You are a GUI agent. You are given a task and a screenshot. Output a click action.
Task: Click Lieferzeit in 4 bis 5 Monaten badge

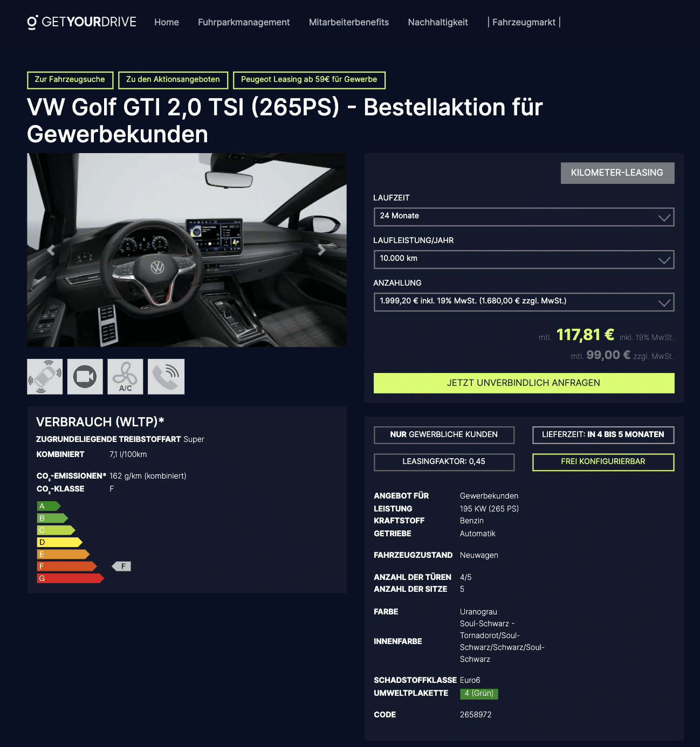click(603, 435)
